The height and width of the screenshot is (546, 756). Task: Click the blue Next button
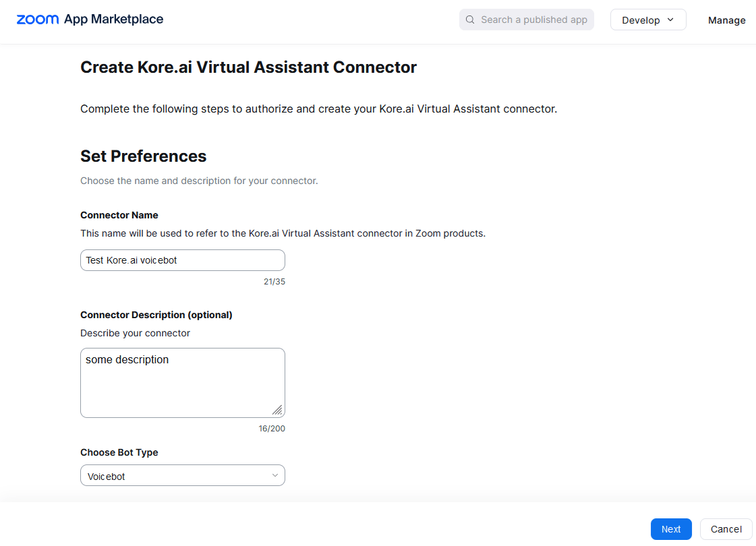tap(671, 529)
